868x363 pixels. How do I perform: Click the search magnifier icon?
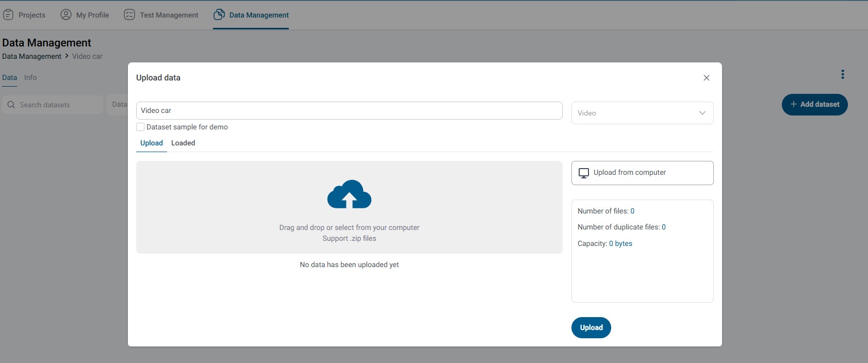click(x=11, y=105)
